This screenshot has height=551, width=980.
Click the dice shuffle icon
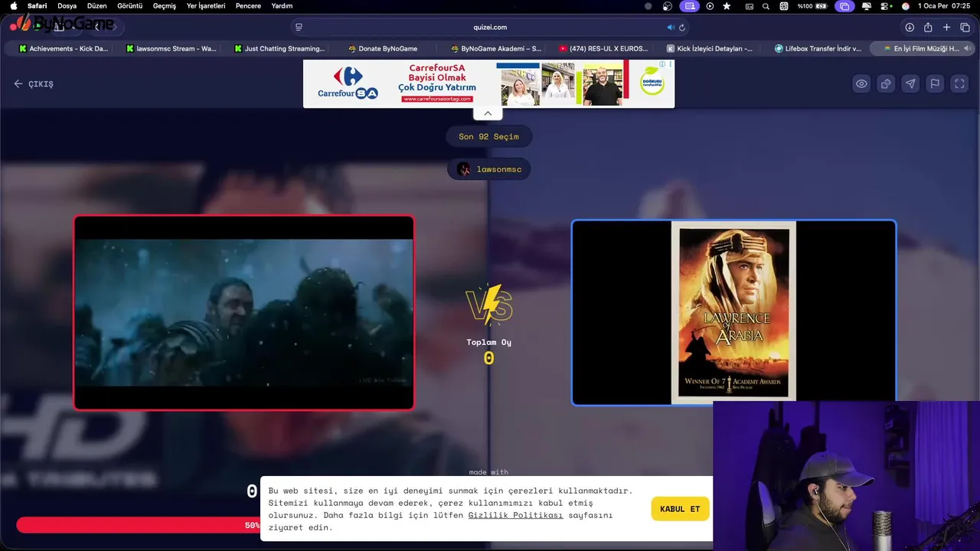click(886, 84)
